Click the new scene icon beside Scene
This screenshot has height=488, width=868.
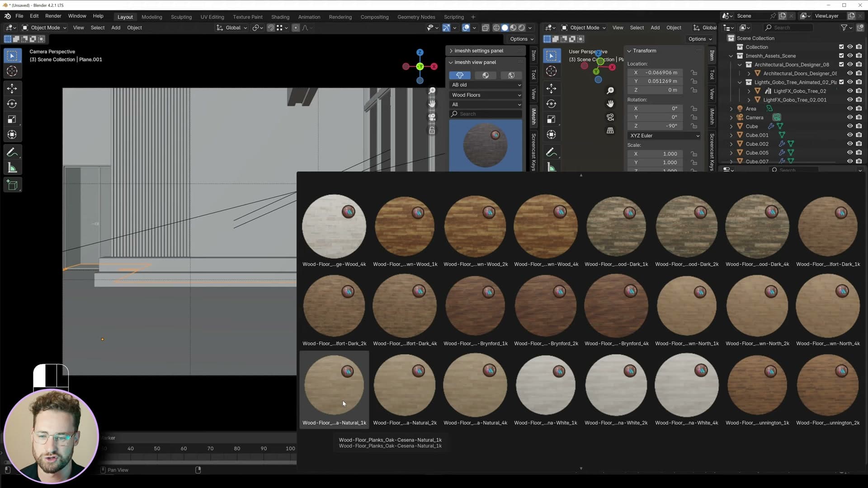point(783,16)
